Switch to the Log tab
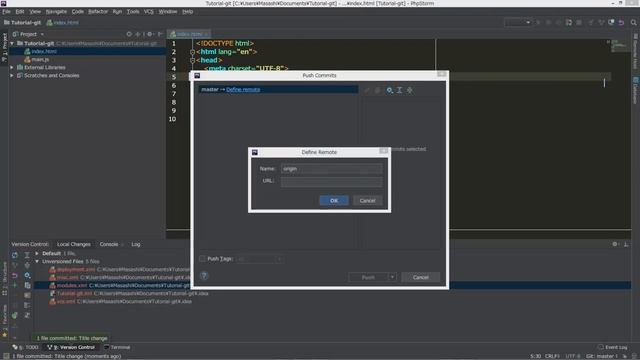Screen dimensions: 640x360 pos(136,244)
